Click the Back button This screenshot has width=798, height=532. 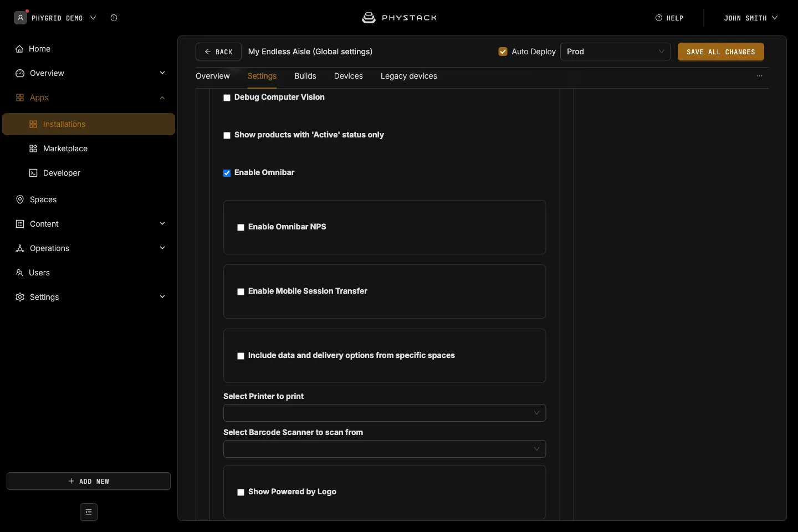[218, 52]
